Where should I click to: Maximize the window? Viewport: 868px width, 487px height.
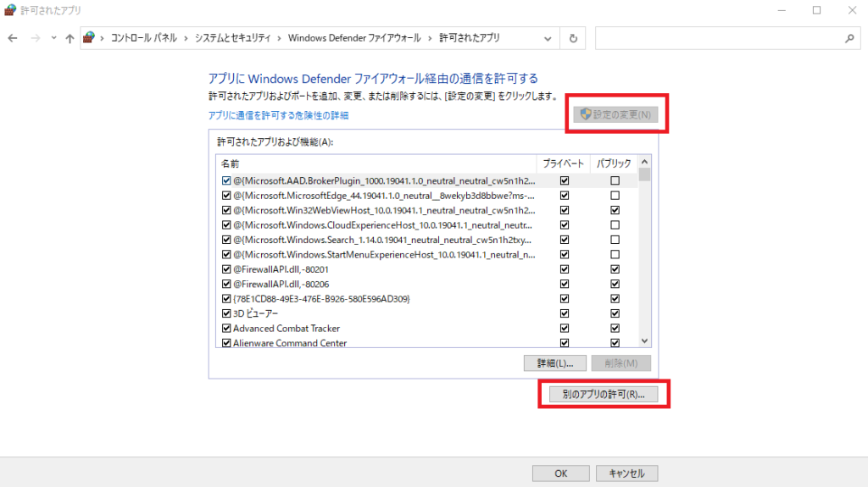tap(816, 10)
